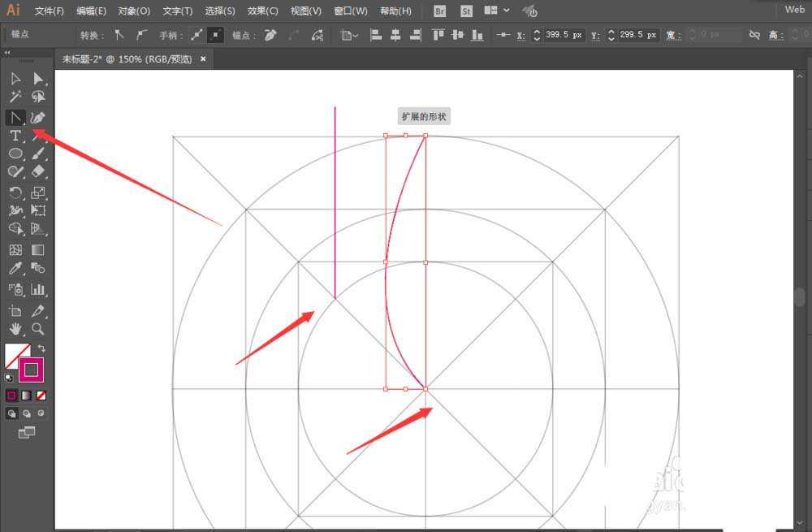Screen dimensions: 812x532
Task: Open the 对象(O) menu
Action: click(134, 11)
